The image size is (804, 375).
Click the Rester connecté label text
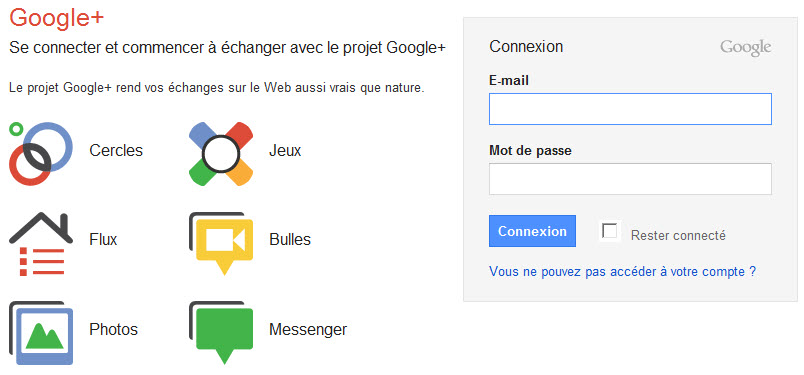click(678, 235)
